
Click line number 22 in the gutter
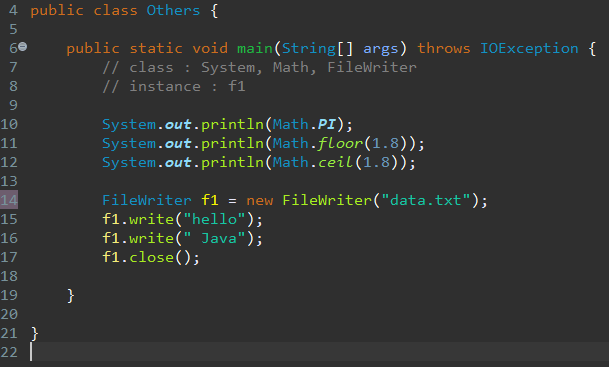click(9, 352)
